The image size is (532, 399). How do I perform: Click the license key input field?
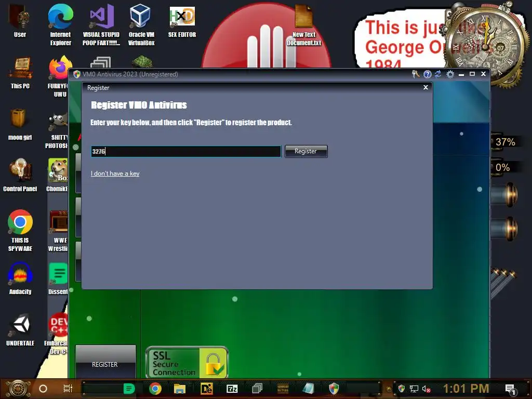186,151
